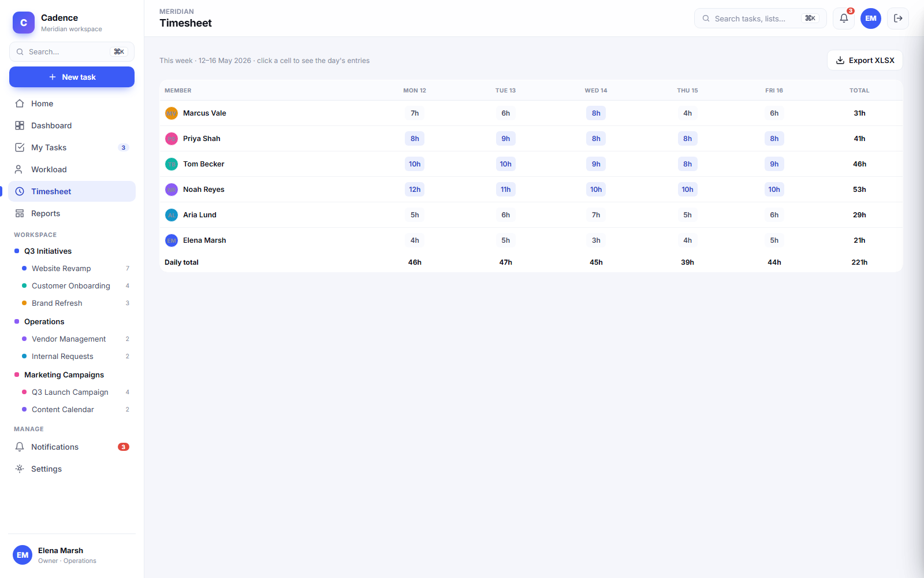
Task: Expand Marketing Campaigns group
Action: [72, 375]
